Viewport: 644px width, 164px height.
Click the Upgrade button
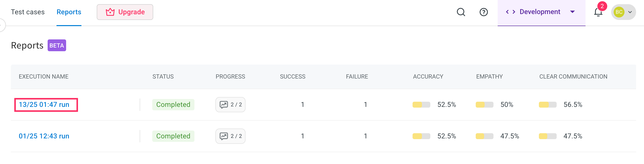[x=125, y=12]
